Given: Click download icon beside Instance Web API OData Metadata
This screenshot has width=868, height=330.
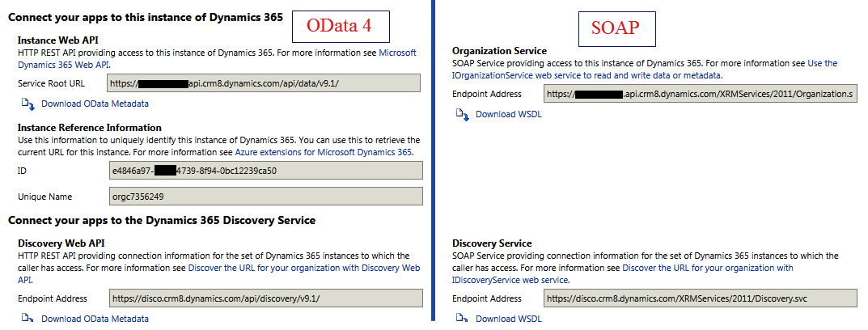Looking at the screenshot, I should pyautogui.click(x=28, y=104).
